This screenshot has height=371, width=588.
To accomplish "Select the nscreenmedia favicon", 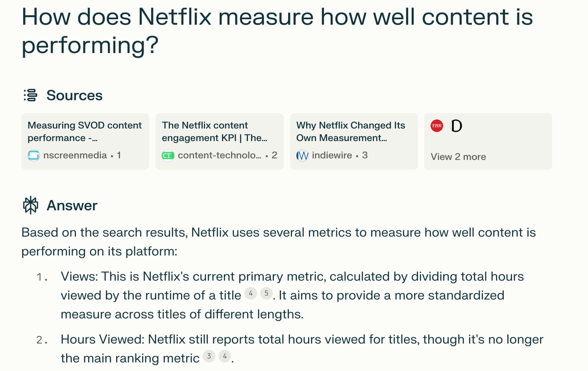I will pos(34,155).
